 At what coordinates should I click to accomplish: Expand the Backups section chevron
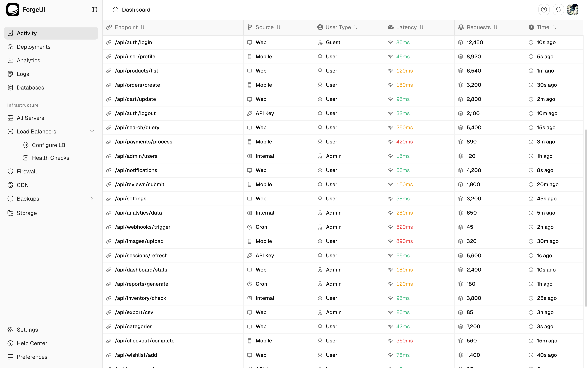(x=92, y=199)
